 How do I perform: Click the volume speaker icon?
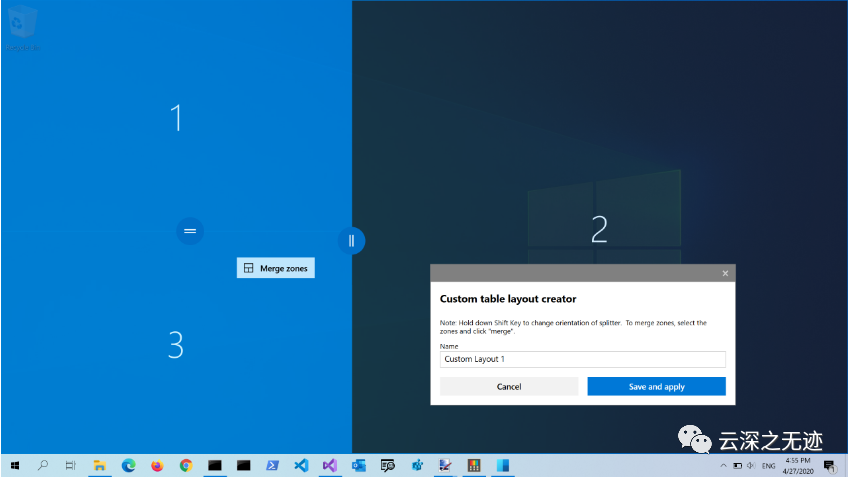point(752,466)
